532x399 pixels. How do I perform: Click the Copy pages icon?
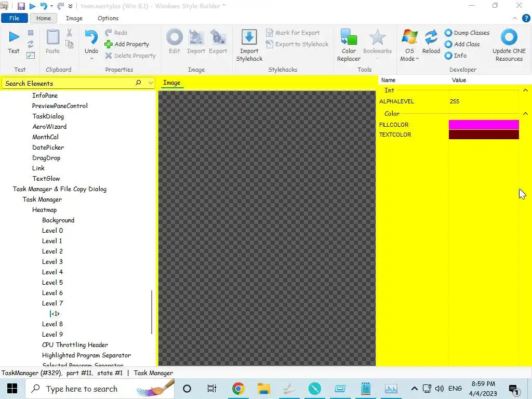click(x=69, y=44)
